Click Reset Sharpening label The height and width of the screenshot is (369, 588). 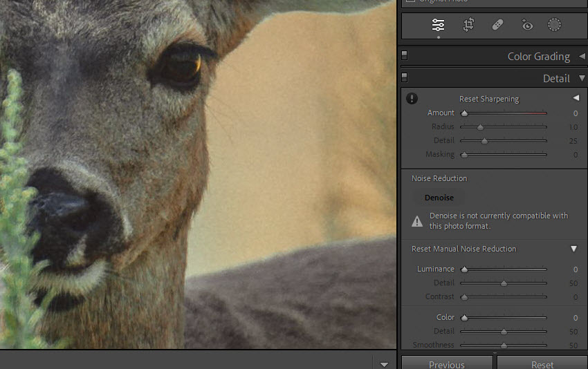pyautogui.click(x=489, y=99)
